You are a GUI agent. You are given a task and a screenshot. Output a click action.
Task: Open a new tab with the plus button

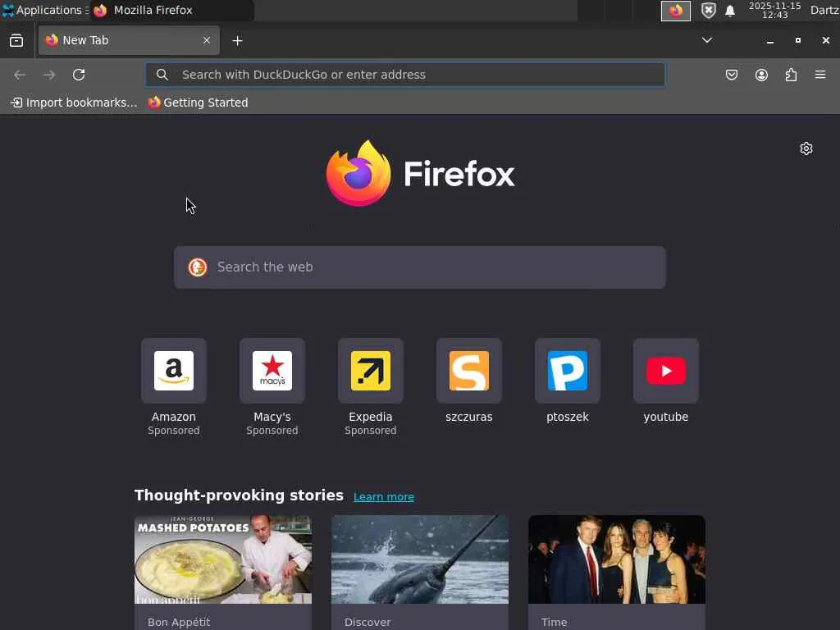[x=237, y=41]
